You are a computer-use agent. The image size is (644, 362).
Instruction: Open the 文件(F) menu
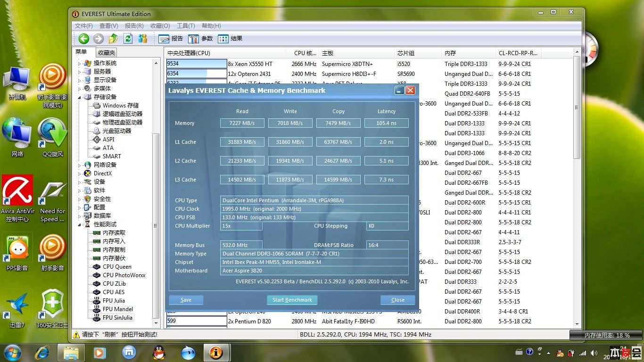coord(84,26)
